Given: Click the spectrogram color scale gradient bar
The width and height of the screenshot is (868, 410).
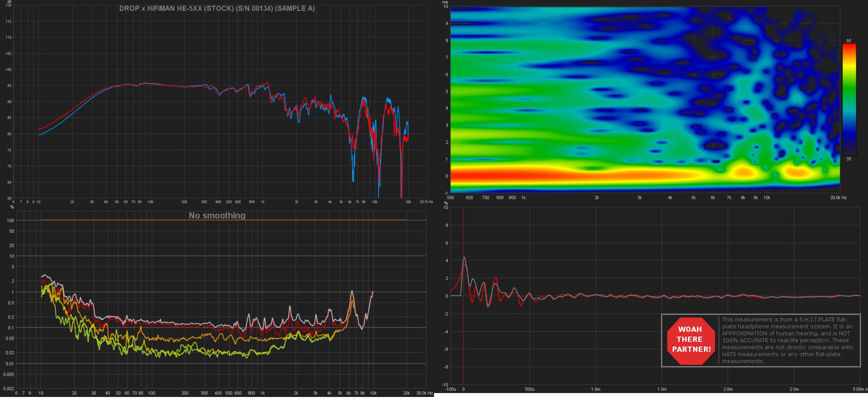Looking at the screenshot, I should click(x=849, y=99).
